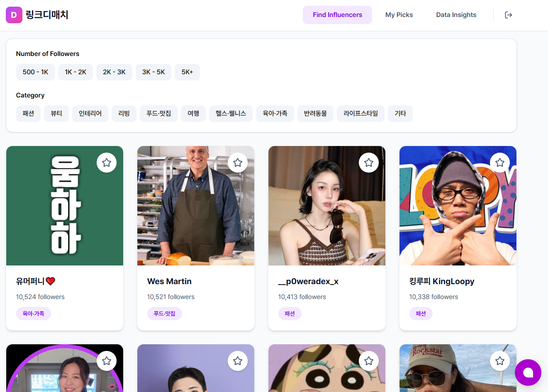Screen dimensions: 548x392
Task: Star the card with purple-ringed woman photo
Action: tap(107, 361)
